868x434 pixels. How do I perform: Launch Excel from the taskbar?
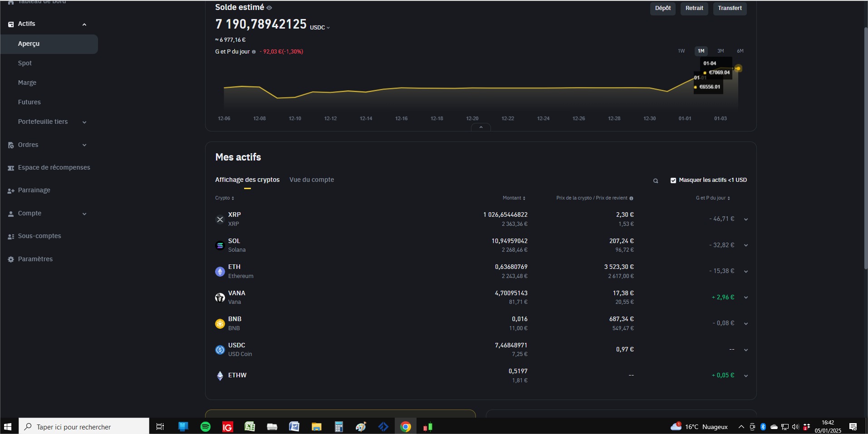250,427
